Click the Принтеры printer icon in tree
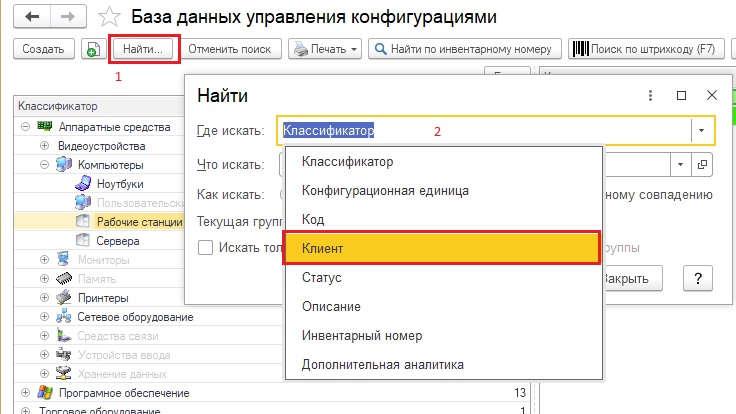The image size is (736, 414). point(62,297)
